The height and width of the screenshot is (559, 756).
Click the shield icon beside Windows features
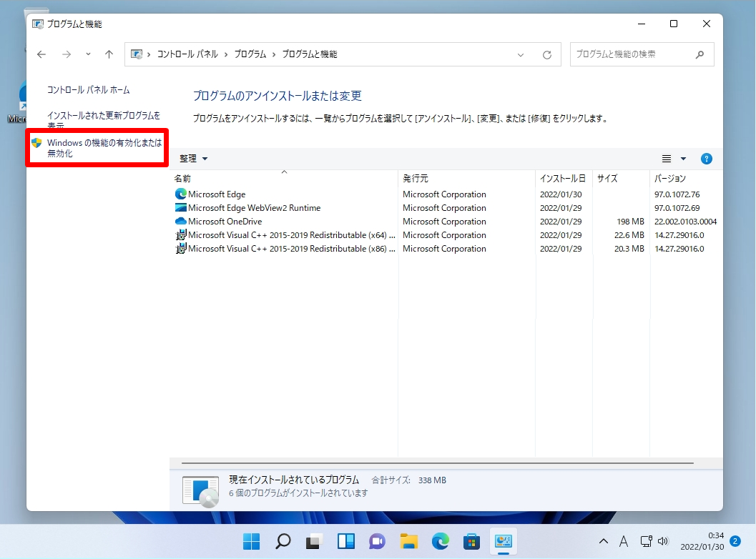point(36,143)
